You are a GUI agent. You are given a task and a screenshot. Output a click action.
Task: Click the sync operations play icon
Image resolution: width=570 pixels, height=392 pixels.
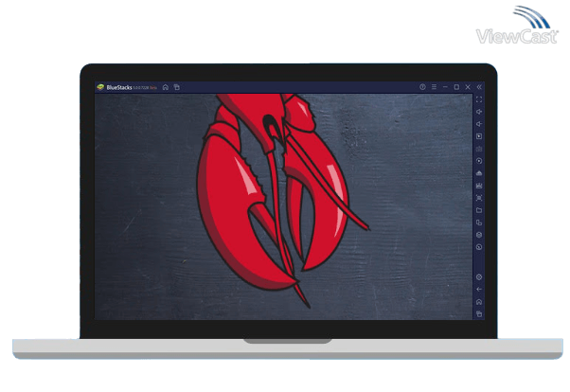pyautogui.click(x=479, y=161)
